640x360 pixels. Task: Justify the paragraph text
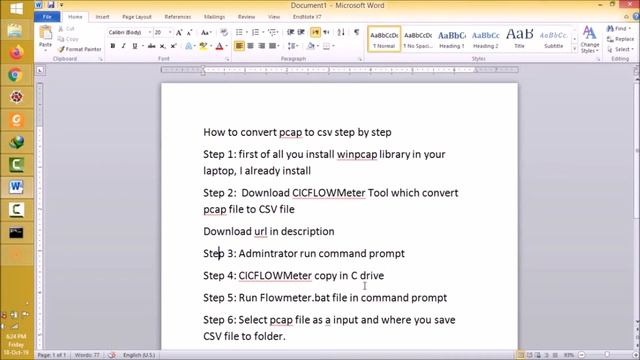272,46
